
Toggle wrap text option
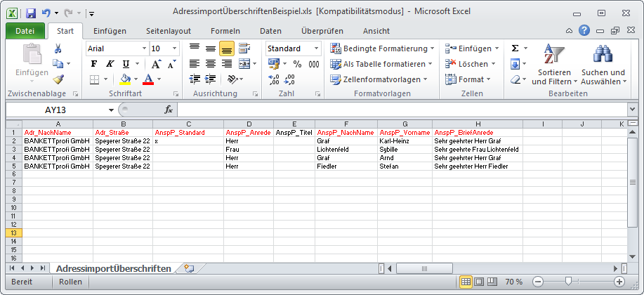(245, 48)
